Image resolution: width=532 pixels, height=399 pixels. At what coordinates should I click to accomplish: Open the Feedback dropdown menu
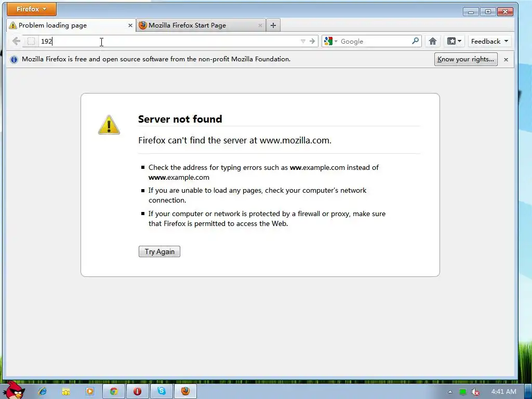pyautogui.click(x=489, y=42)
